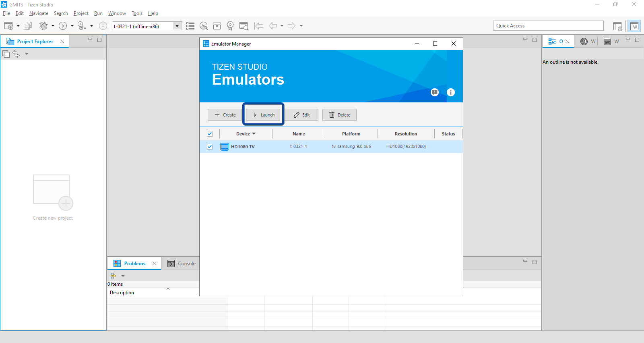Uncheck the HD1080 TV emulator checkbox
The image size is (644, 343).
210,147
